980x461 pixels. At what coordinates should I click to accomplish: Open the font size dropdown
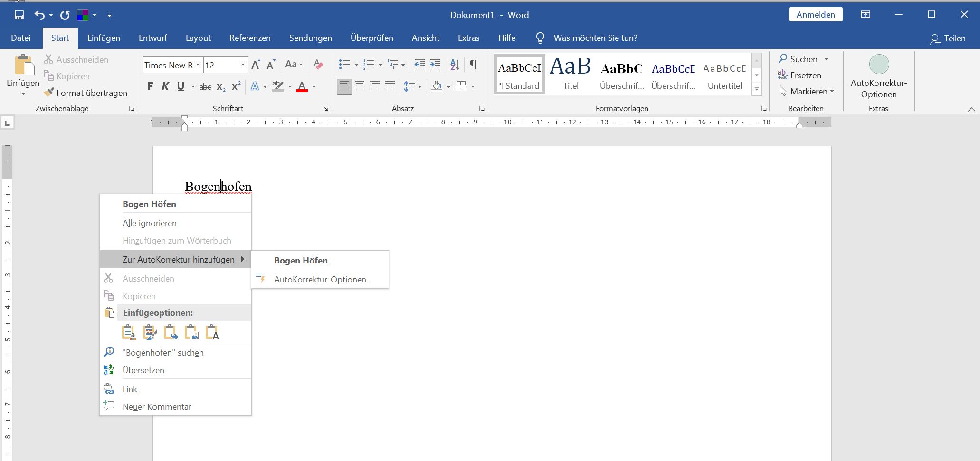click(x=243, y=65)
